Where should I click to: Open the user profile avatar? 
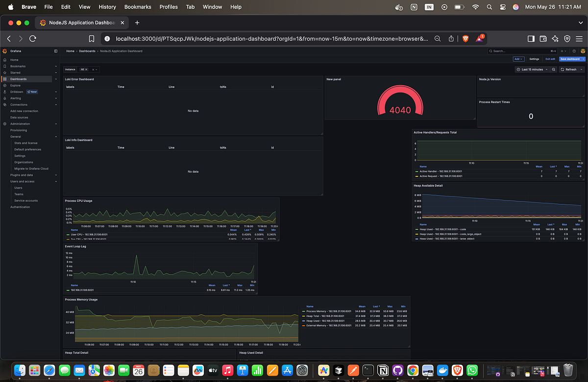(583, 51)
